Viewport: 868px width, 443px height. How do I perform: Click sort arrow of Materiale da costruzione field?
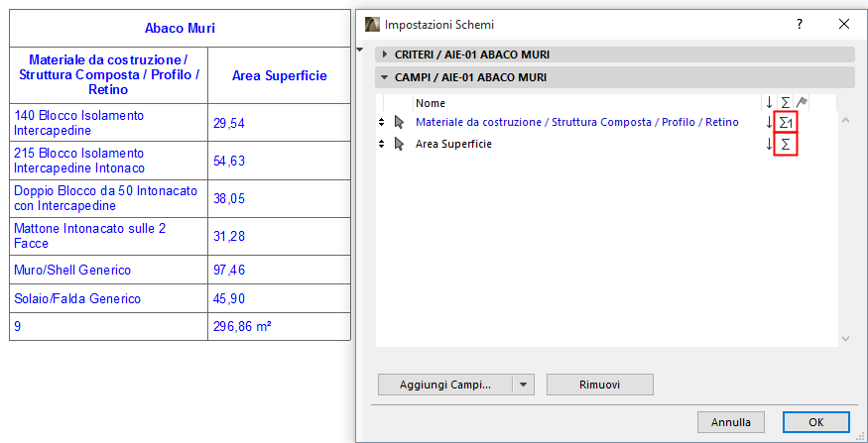coord(769,123)
